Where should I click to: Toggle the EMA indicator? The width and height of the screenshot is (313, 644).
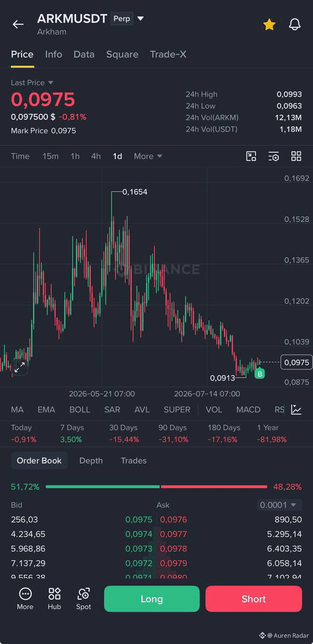[x=46, y=410]
